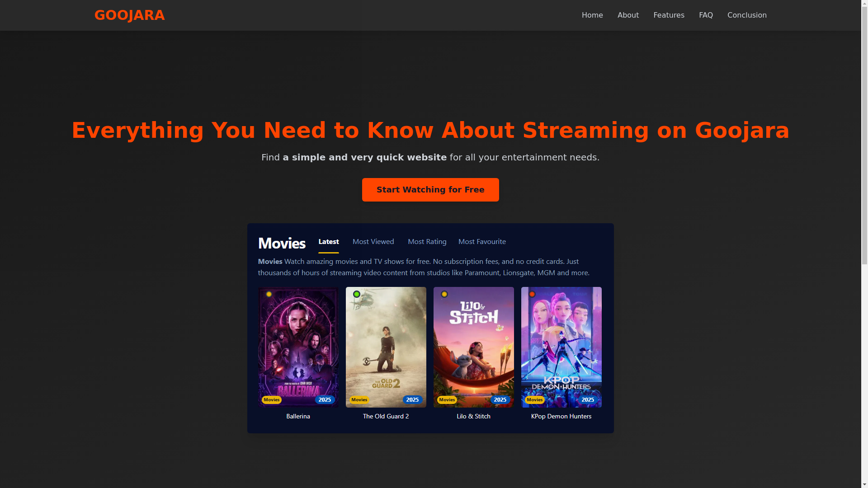
Task: Open the KPop Demon Hunters poster
Action: coord(561,347)
